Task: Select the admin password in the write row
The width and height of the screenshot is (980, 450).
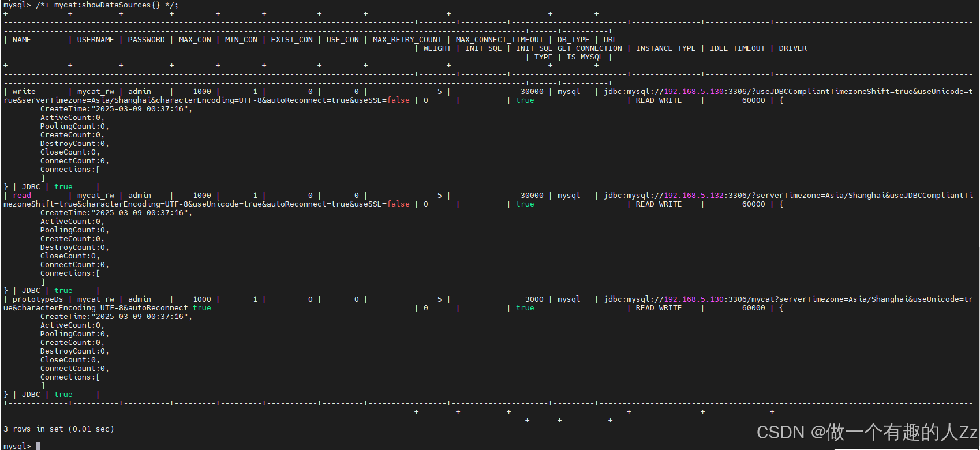Action: (139, 92)
